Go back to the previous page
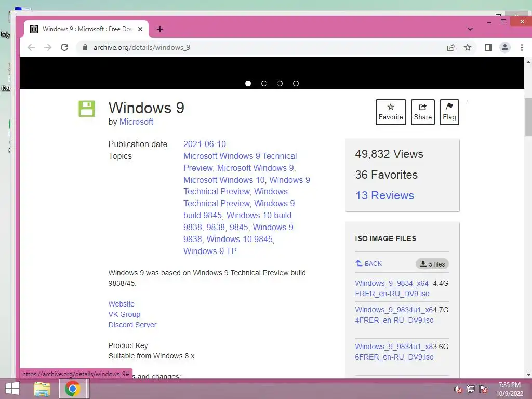The height and width of the screenshot is (399, 532). coord(31,47)
